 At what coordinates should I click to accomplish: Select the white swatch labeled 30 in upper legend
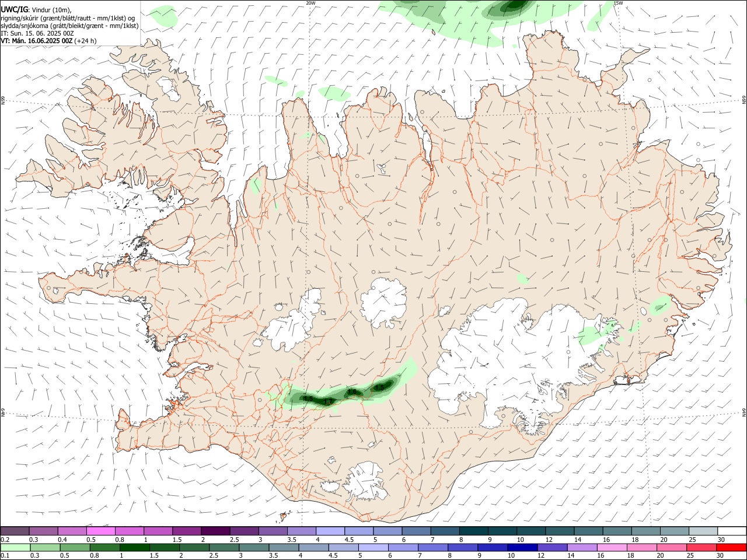point(732,531)
